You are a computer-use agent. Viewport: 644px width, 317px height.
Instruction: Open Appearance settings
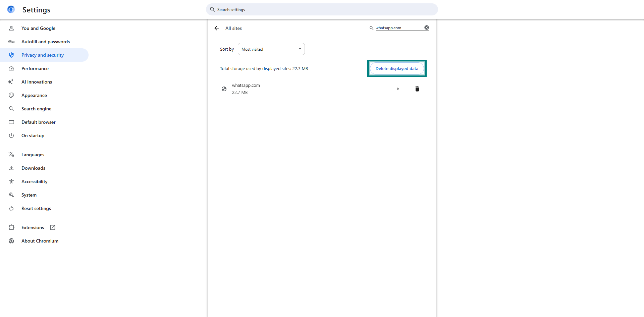point(44,95)
